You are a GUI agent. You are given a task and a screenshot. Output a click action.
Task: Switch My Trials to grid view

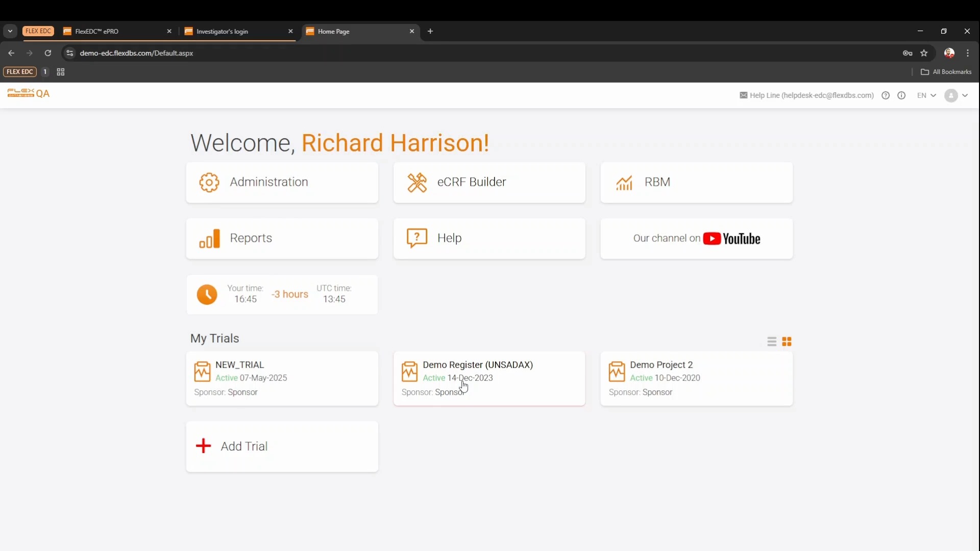pyautogui.click(x=787, y=342)
